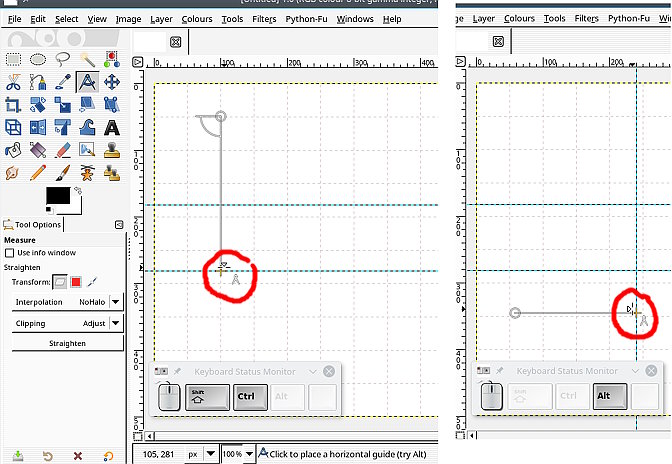The width and height of the screenshot is (672, 464).
Task: Open left window image menu ruler-corner button
Action: coord(138,62)
